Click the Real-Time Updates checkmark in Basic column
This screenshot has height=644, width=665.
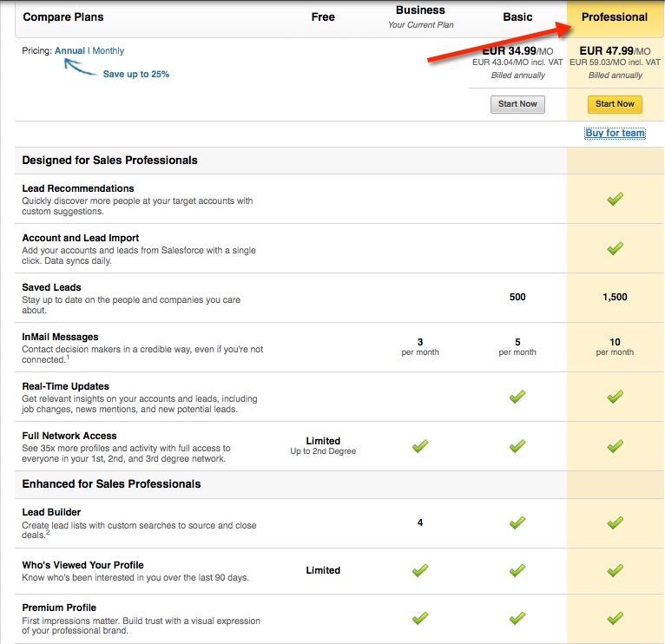tap(517, 397)
